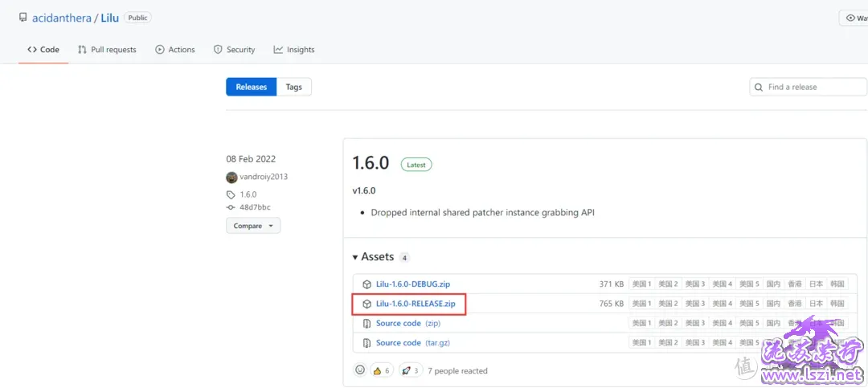Focus the Find a release search field

809,87
